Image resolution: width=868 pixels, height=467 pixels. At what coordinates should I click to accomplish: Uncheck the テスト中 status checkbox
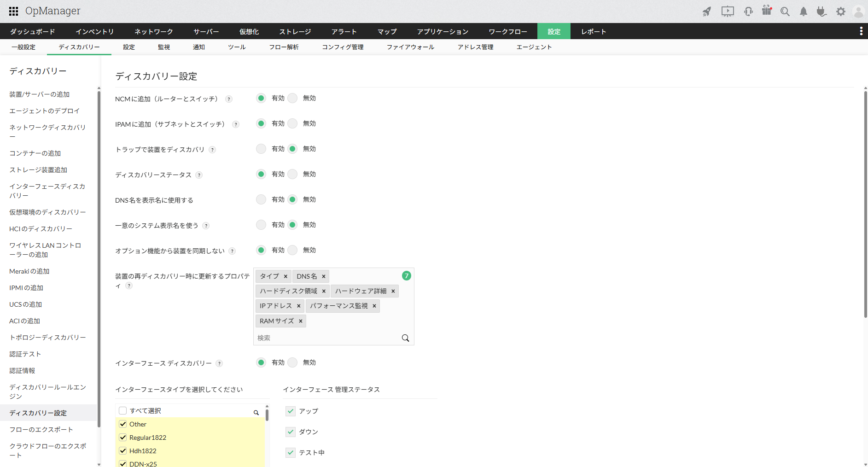(291, 453)
